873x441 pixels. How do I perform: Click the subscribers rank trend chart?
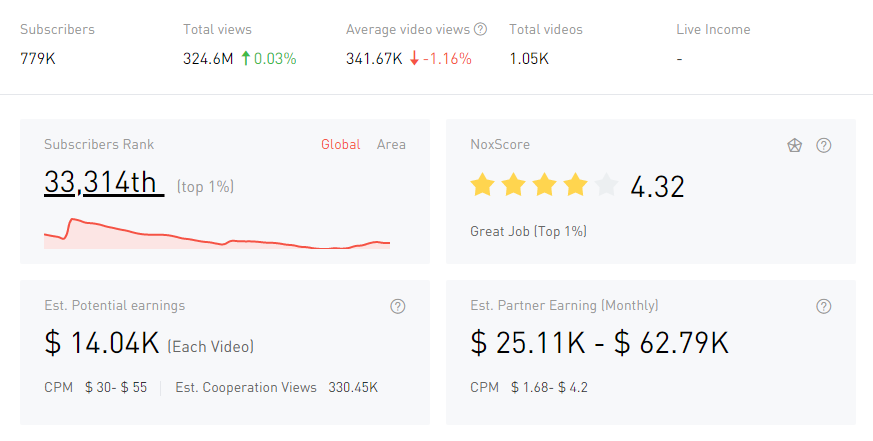[x=217, y=235]
